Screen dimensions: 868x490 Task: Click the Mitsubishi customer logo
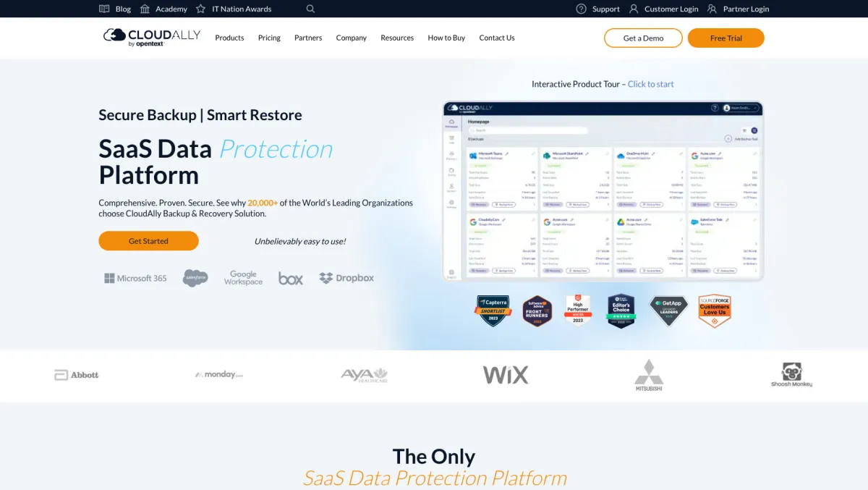[649, 375]
